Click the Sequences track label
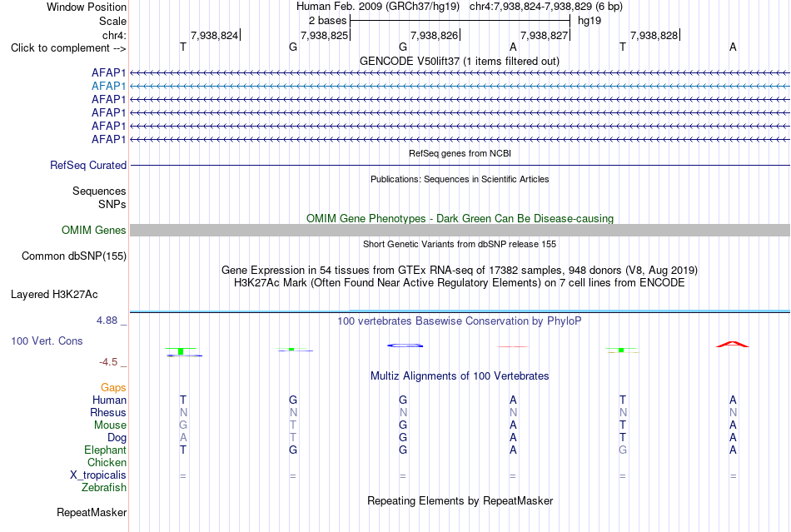791x532 pixels. 99,191
